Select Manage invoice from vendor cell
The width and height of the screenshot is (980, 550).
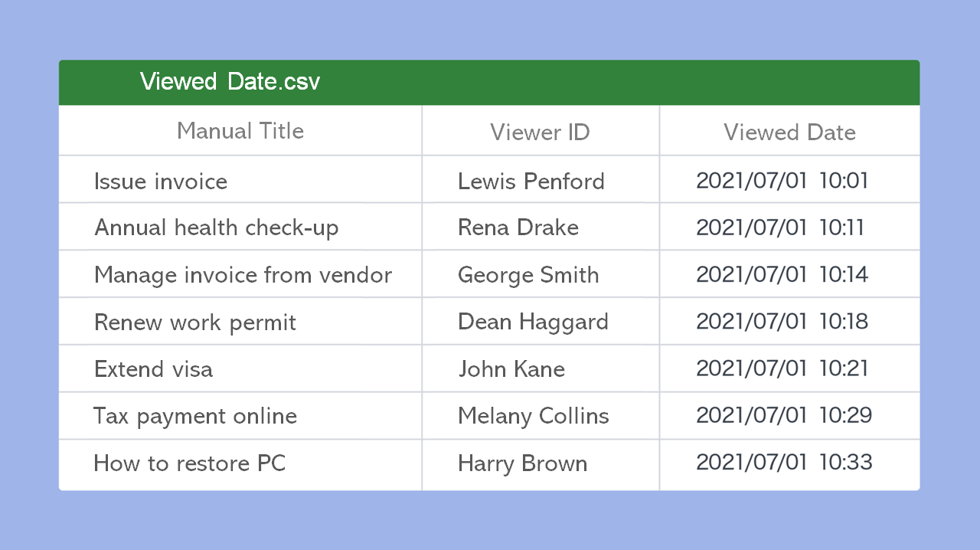tap(243, 275)
